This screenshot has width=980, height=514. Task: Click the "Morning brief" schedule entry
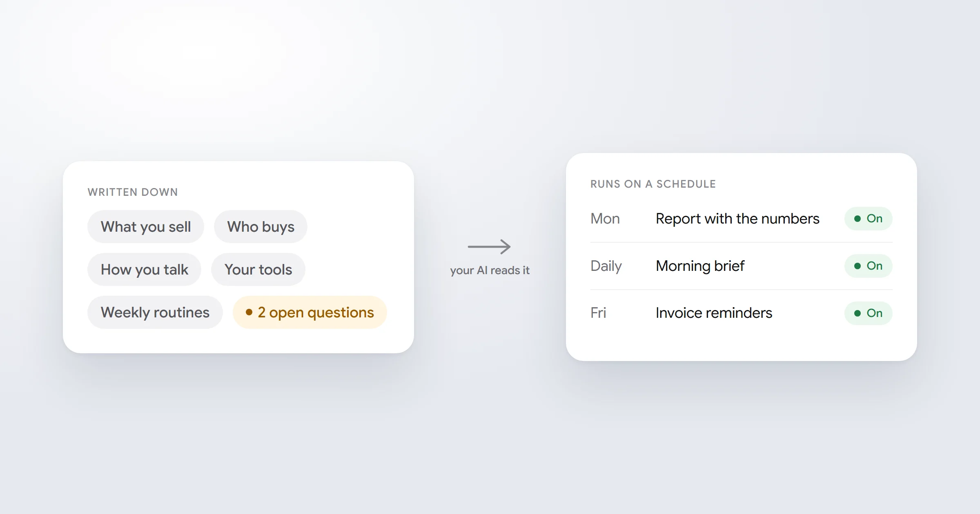[x=700, y=266]
